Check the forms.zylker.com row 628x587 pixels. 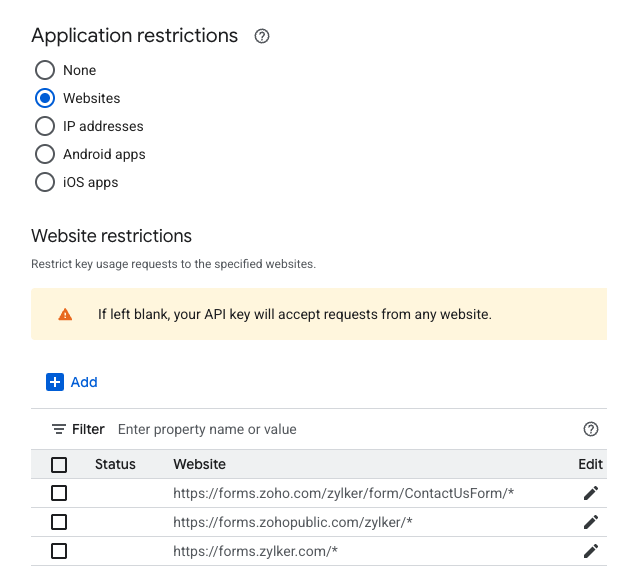coord(59,551)
